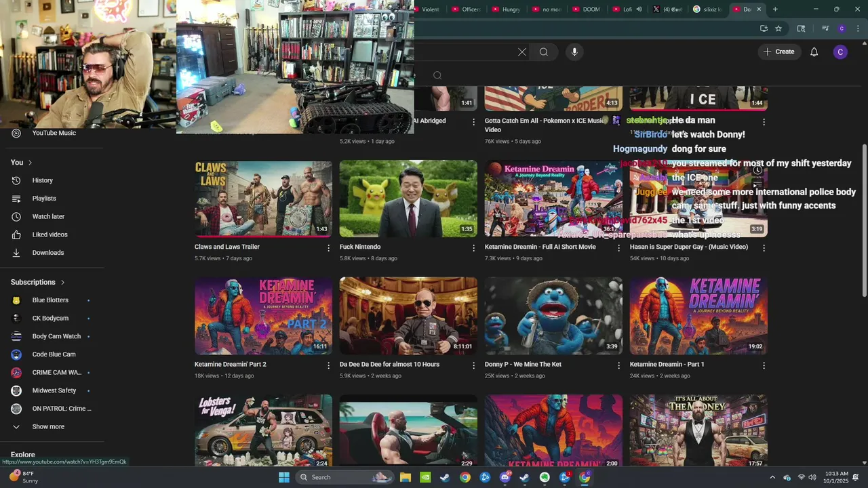
Task: Open a new browser tab
Action: tap(775, 9)
